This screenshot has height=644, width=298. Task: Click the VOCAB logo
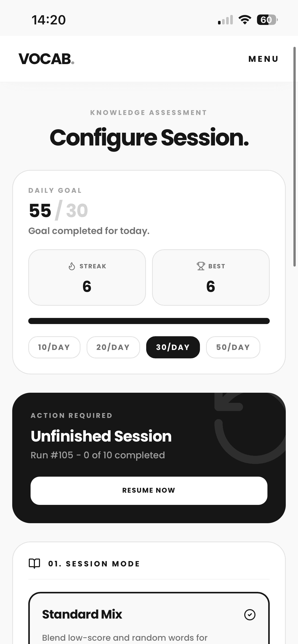click(46, 59)
